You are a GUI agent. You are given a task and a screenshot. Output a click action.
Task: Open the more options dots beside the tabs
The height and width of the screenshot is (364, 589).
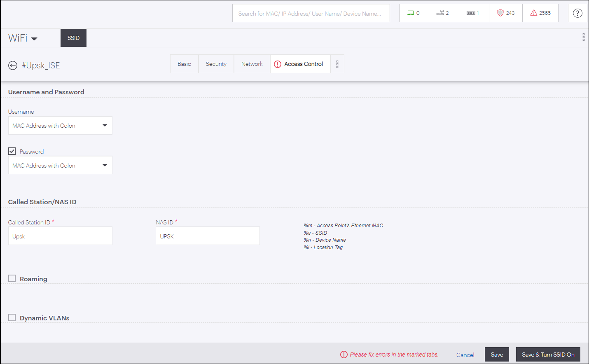337,64
